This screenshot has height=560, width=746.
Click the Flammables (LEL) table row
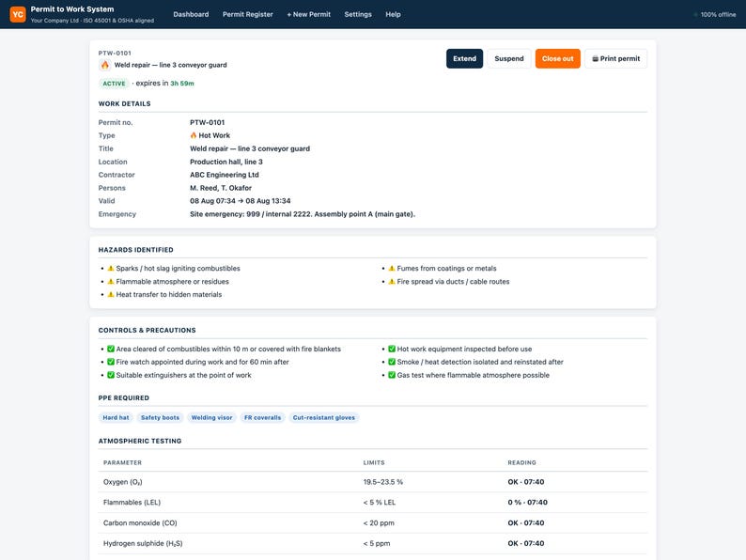click(x=372, y=503)
